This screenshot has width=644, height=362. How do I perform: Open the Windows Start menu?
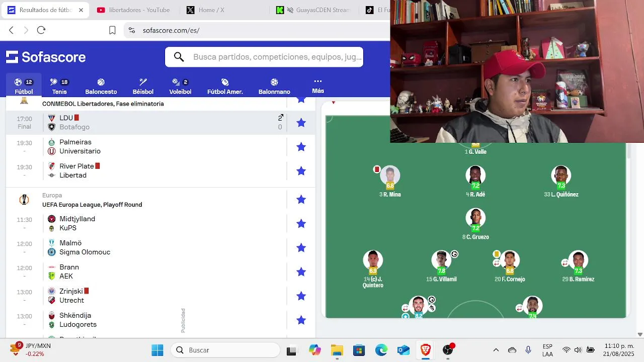coord(157,350)
